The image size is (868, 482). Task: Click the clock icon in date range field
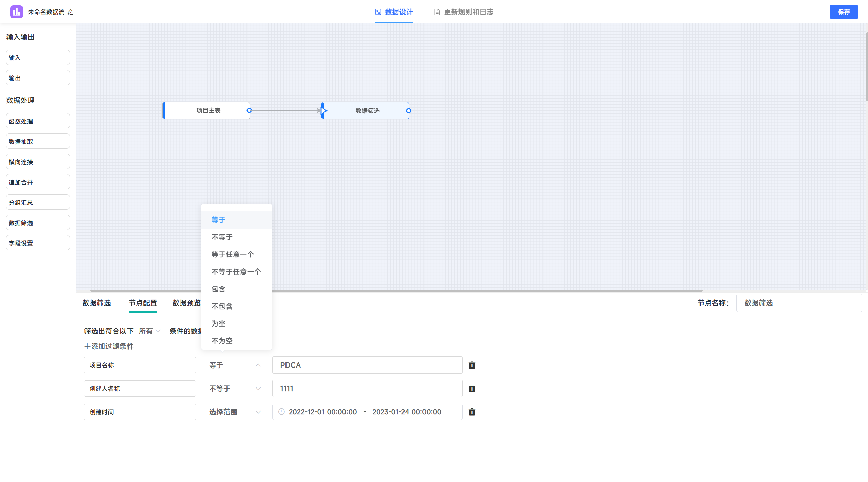(x=281, y=412)
